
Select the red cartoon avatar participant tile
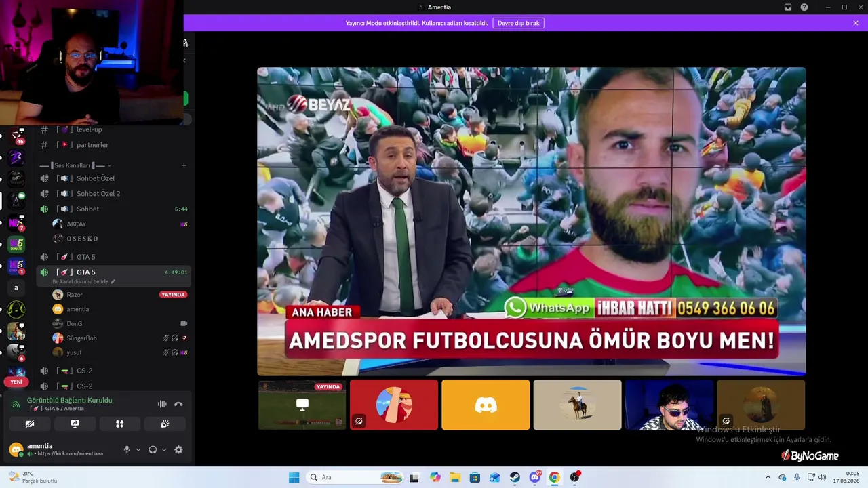point(394,405)
